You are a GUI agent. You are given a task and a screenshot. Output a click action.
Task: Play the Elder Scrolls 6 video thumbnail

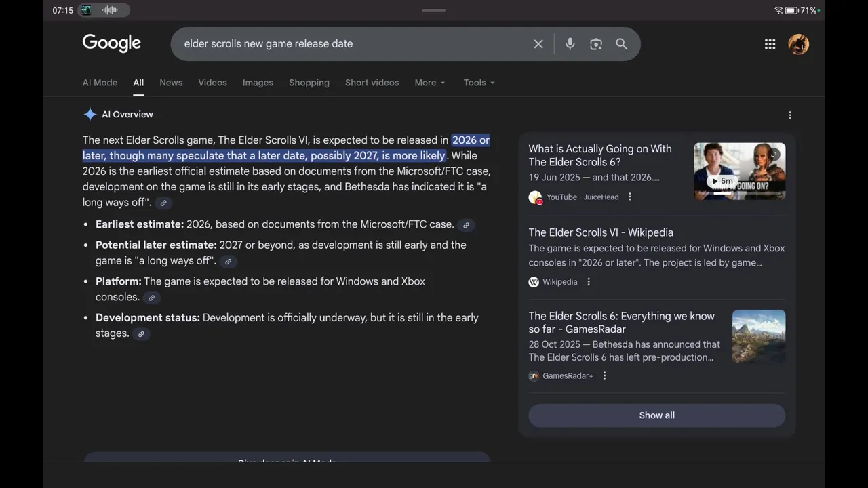(739, 171)
